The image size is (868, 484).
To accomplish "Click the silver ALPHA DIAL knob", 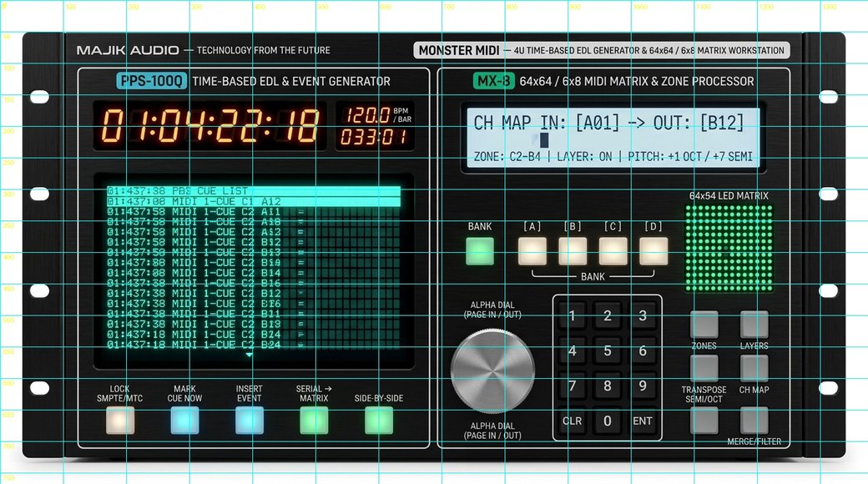I will tap(492, 371).
